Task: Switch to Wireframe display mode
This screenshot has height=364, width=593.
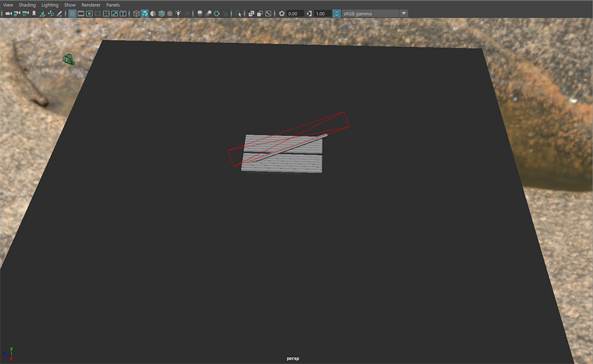Action: [x=136, y=14]
